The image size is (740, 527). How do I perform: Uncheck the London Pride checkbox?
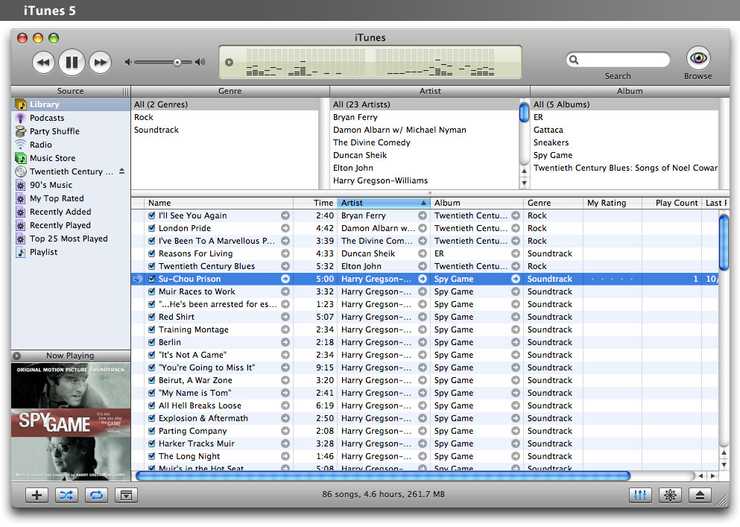(x=151, y=228)
